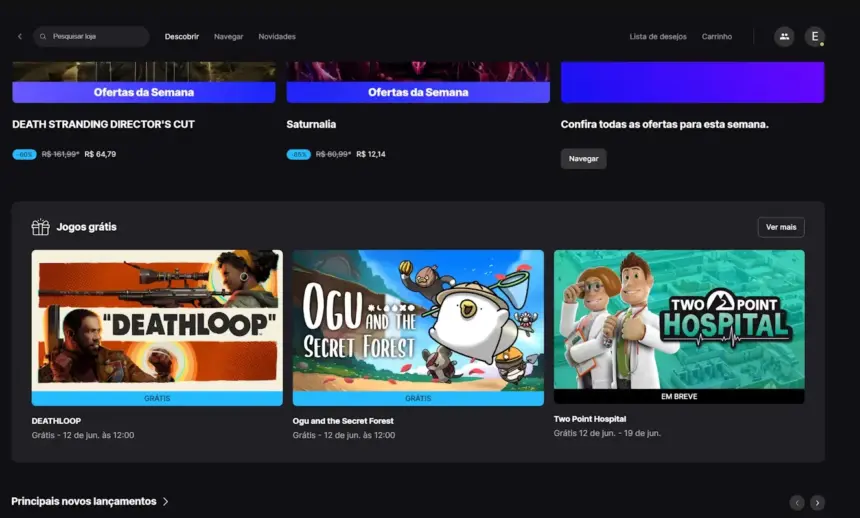Click Death Stranding Ofertas da Semana banner

pyautogui.click(x=144, y=92)
